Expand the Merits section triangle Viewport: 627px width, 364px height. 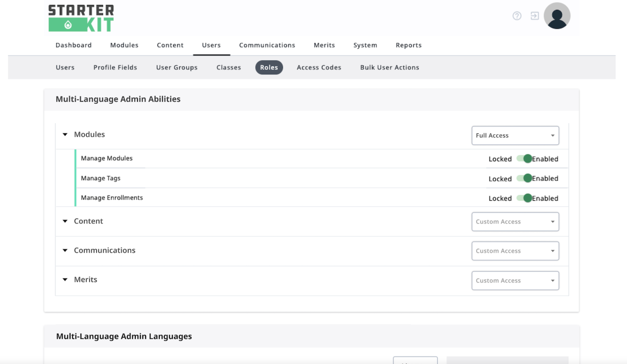point(65,280)
